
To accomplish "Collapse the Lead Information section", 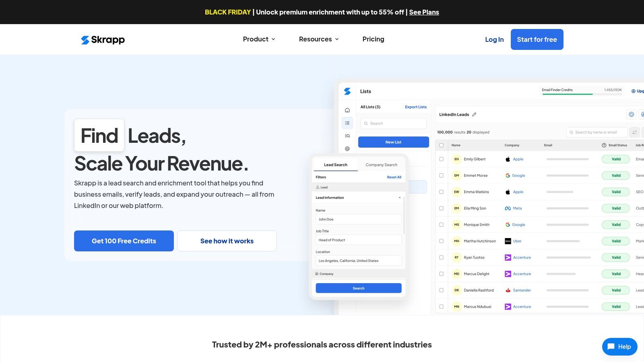I will coord(399,197).
